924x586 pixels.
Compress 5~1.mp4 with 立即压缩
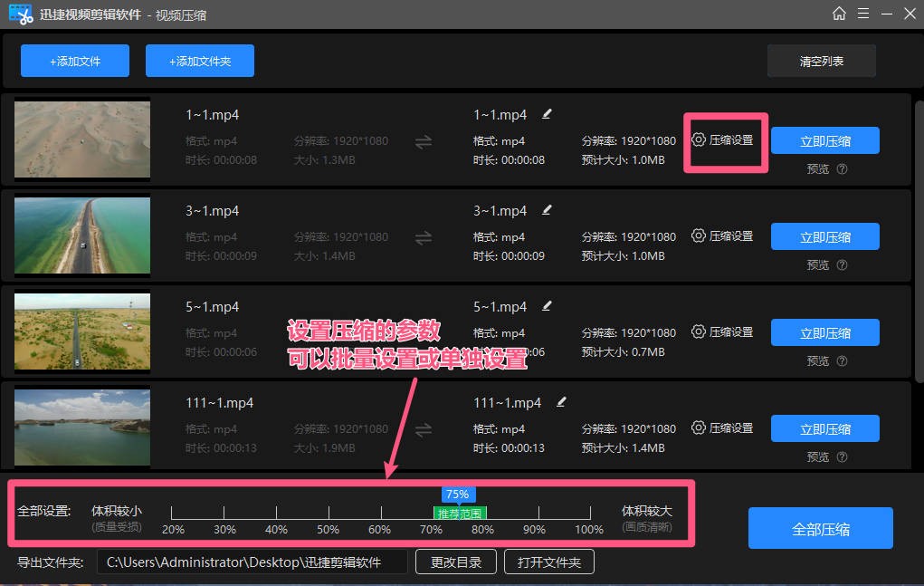(824, 332)
